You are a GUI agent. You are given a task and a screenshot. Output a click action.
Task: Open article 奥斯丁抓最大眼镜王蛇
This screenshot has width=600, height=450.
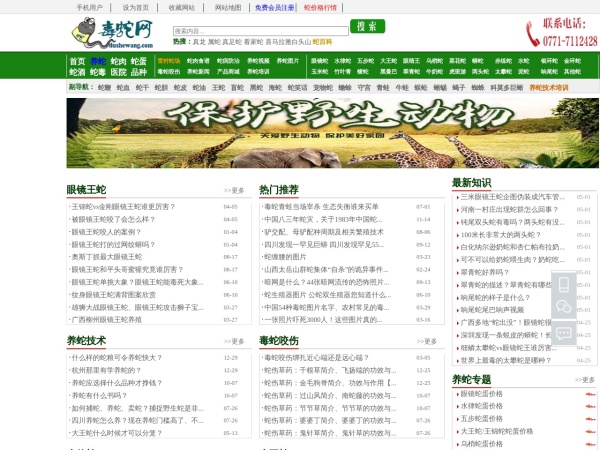[107, 257]
